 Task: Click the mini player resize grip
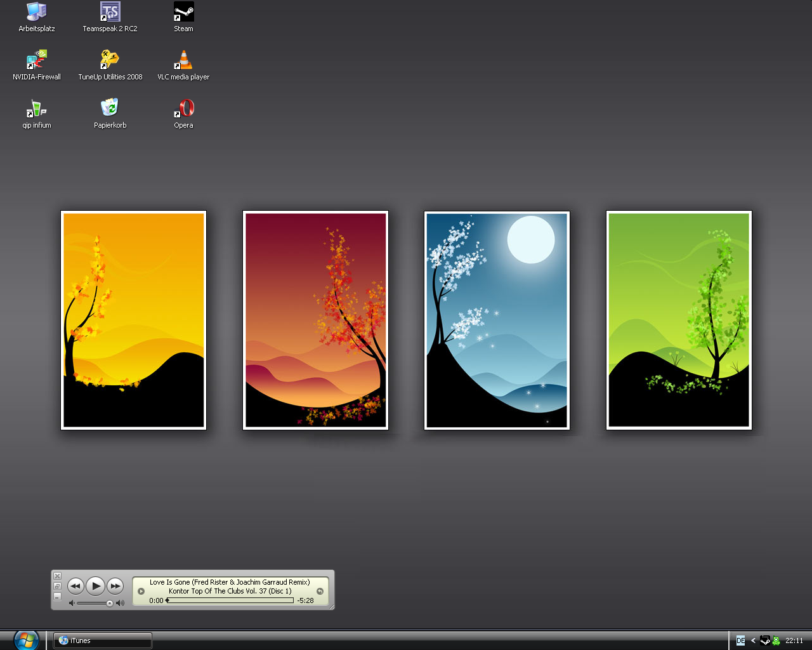point(331,606)
